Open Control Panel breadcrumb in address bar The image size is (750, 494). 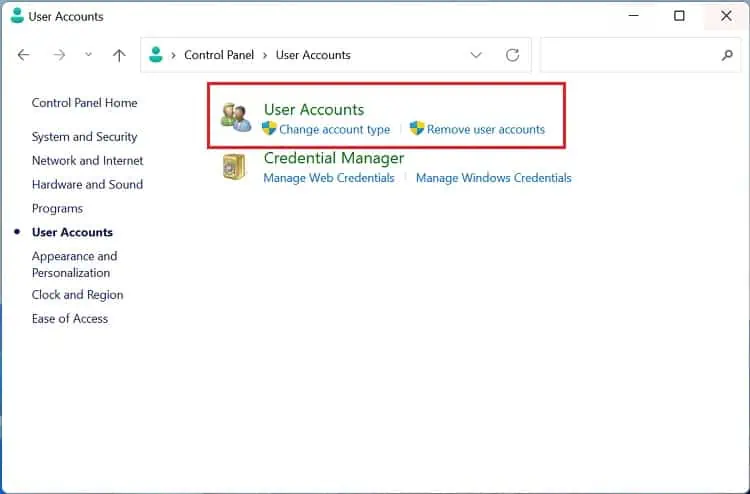point(219,55)
